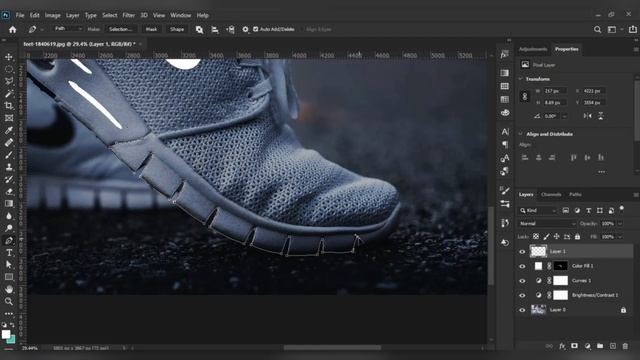This screenshot has height=360, width=640.
Task: Select the Crop tool
Action: tap(9, 106)
